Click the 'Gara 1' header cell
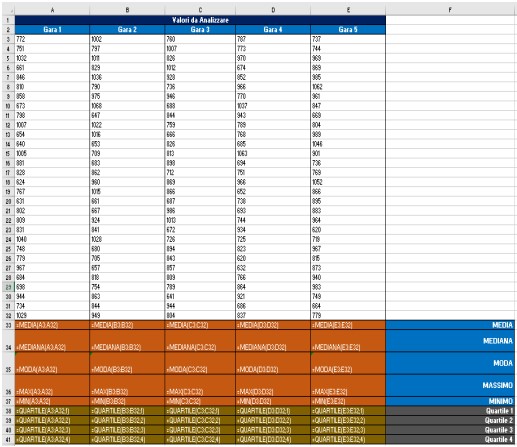The width and height of the screenshot is (517, 447). pos(52,30)
